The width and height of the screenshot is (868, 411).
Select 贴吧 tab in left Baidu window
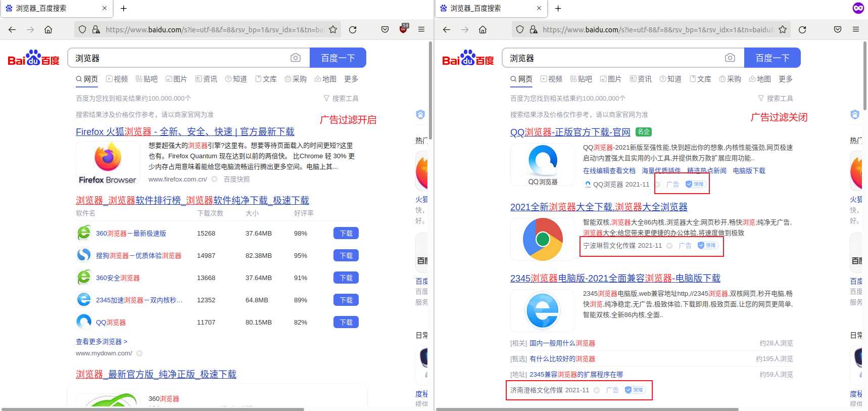[x=147, y=79]
